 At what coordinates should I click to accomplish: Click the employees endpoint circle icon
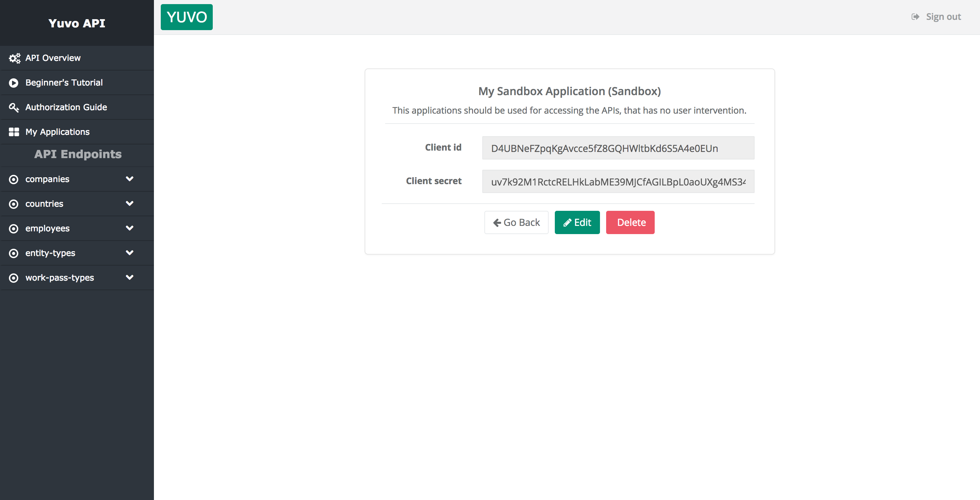(x=13, y=228)
